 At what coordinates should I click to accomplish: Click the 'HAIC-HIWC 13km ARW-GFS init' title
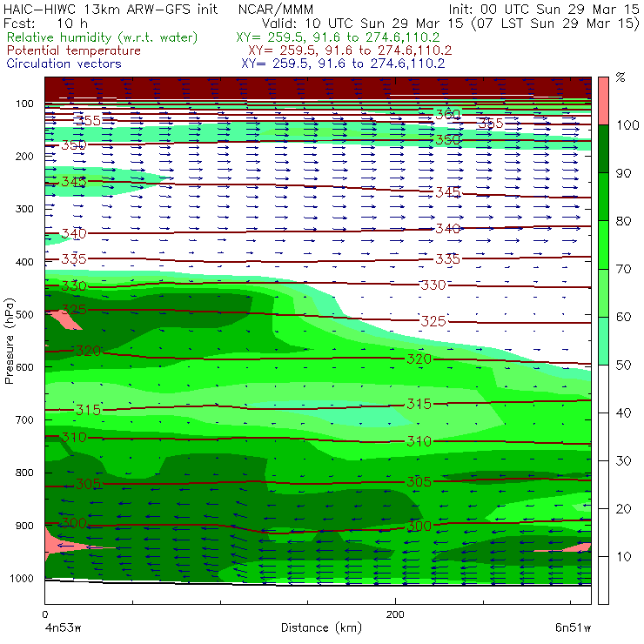111,9
